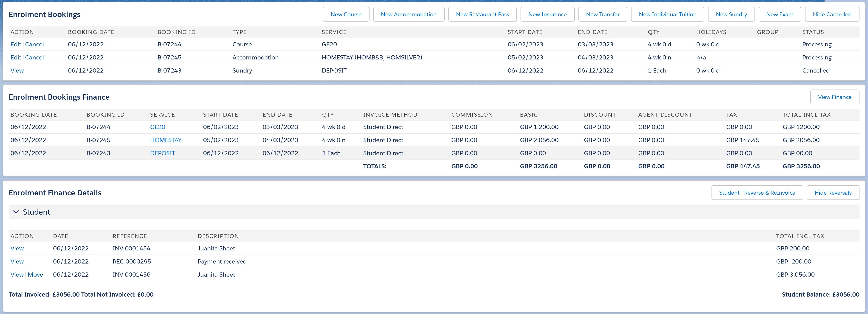This screenshot has width=868, height=314.
Task: Open View Finance for bookings
Action: 834,97
